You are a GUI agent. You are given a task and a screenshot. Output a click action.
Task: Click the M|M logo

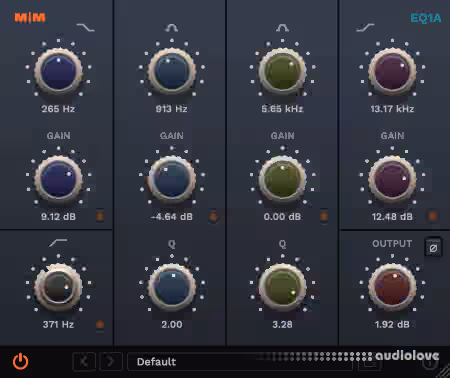(x=30, y=18)
